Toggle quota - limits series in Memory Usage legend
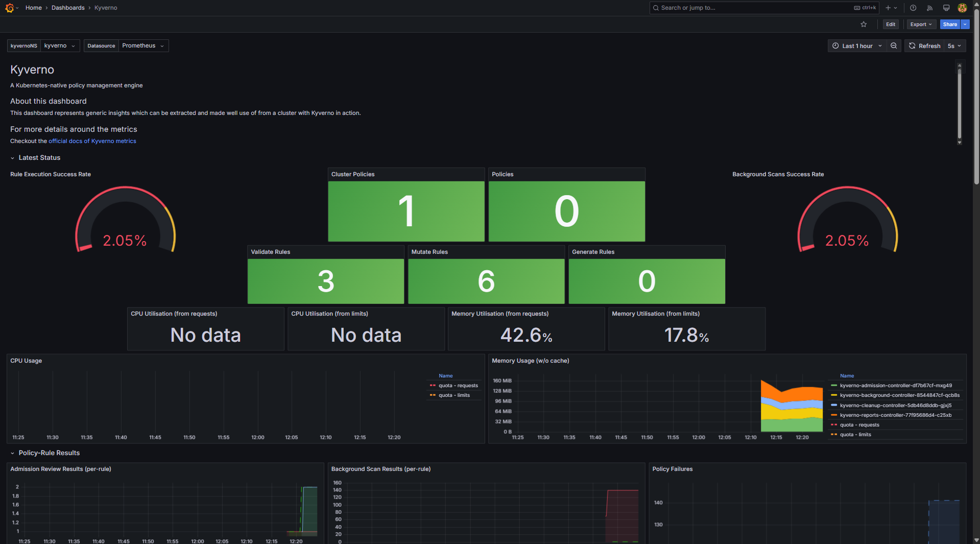 tap(855, 435)
